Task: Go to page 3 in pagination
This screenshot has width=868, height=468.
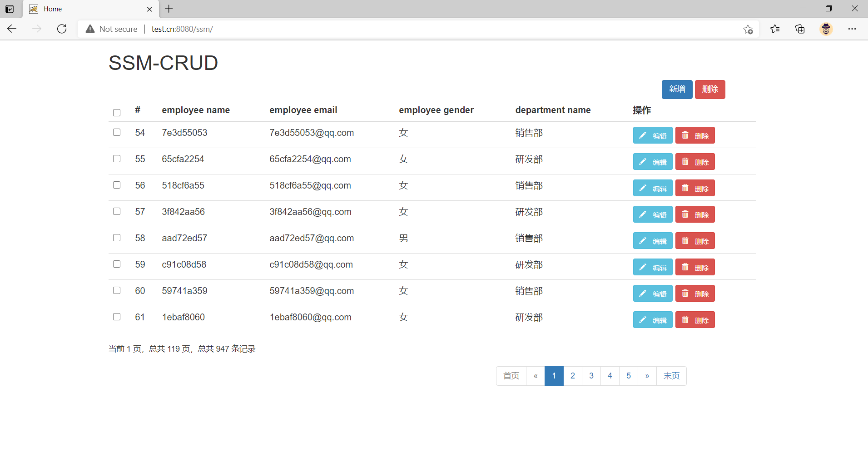Action: (591, 376)
